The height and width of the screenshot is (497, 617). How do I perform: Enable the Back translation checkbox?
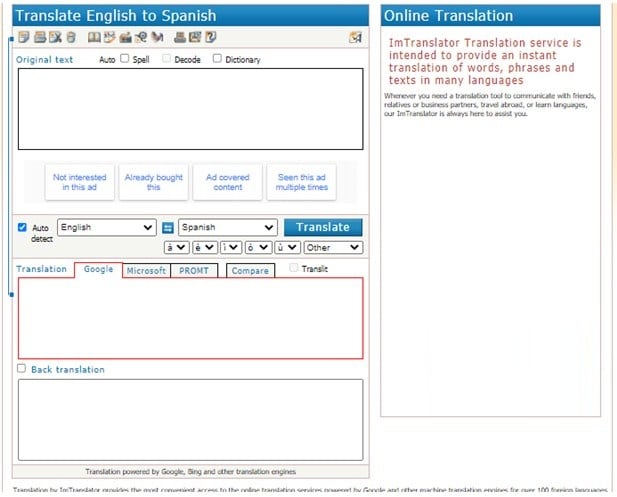(22, 368)
